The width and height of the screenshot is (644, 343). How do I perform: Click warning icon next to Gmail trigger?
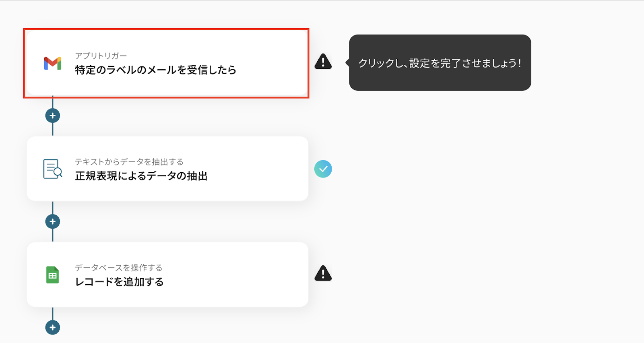tap(323, 62)
